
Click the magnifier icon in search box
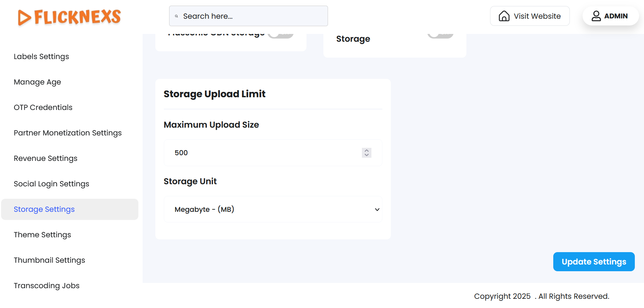177,16
